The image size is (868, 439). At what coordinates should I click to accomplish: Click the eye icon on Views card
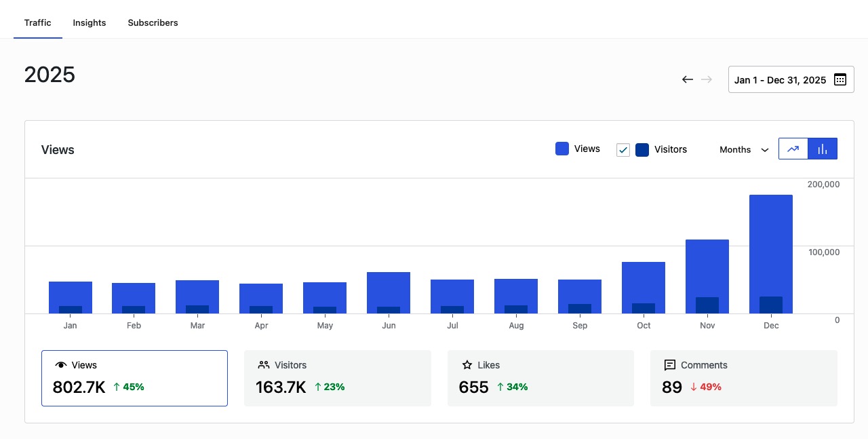[x=61, y=365]
